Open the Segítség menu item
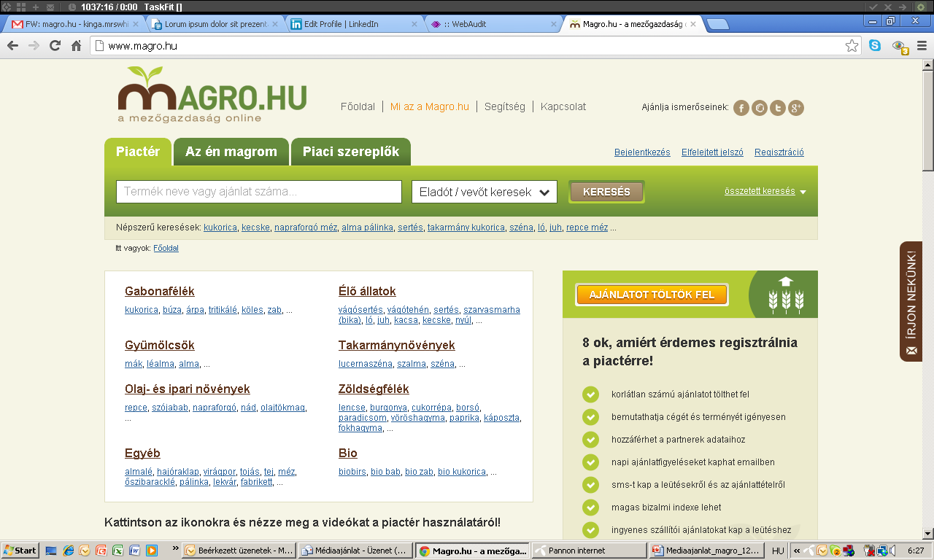 point(505,106)
